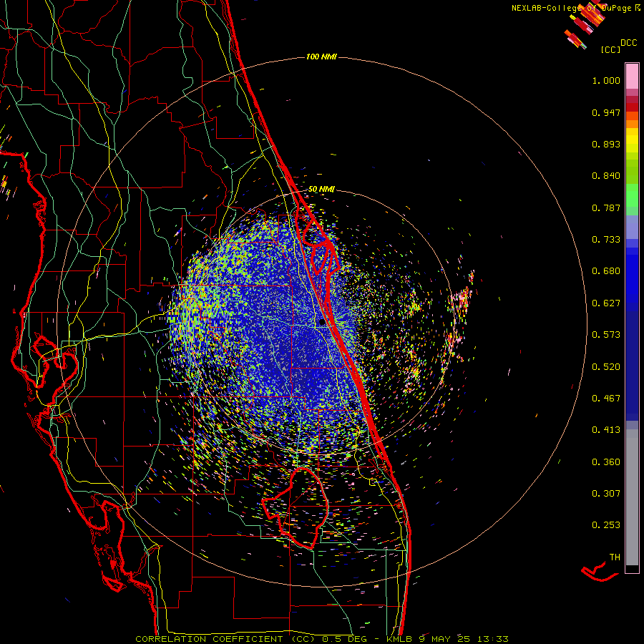
Task: Click the 9 MAY 25 date text
Action: (444, 639)
